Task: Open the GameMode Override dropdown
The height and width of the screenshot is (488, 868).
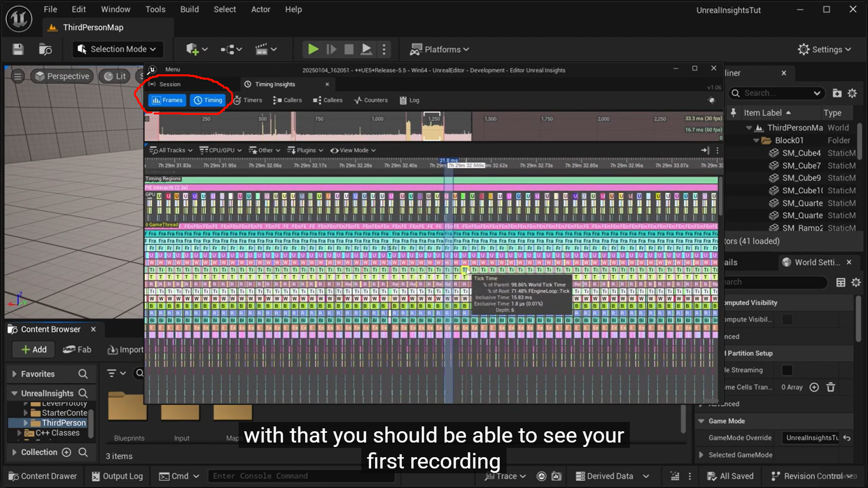Action: [811, 438]
